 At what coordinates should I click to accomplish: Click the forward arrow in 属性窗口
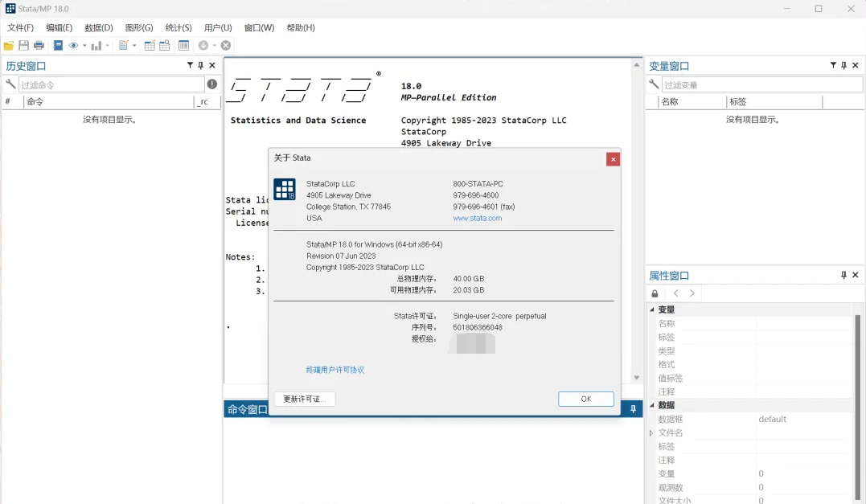tap(692, 293)
